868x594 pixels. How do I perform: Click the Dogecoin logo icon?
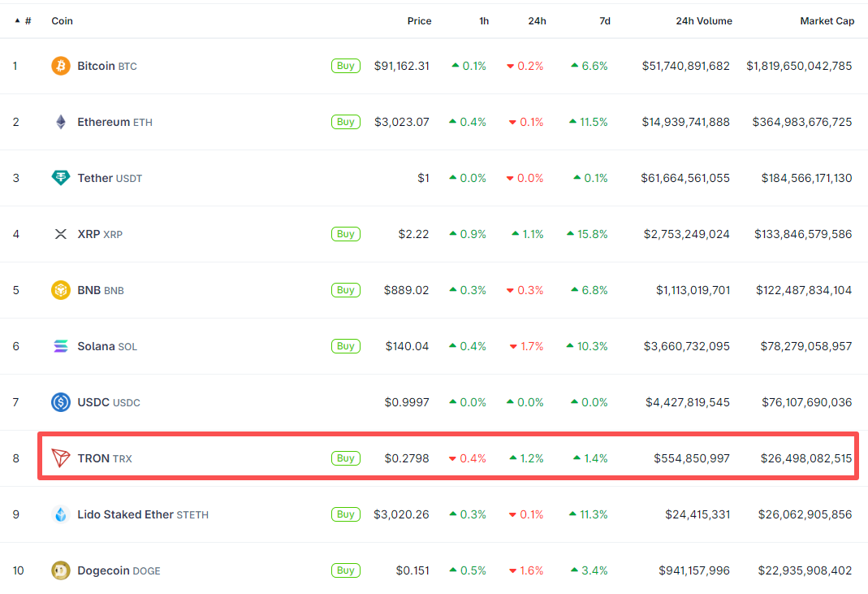61,570
